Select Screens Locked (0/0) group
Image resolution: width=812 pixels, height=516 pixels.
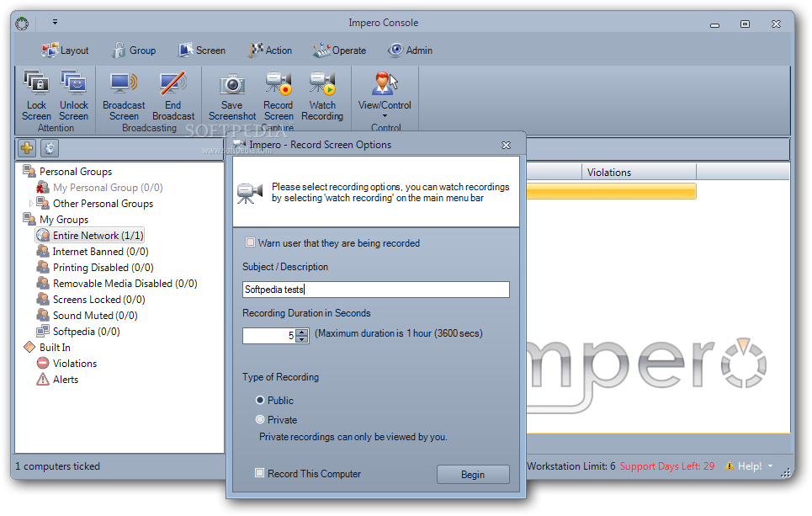tap(99, 300)
